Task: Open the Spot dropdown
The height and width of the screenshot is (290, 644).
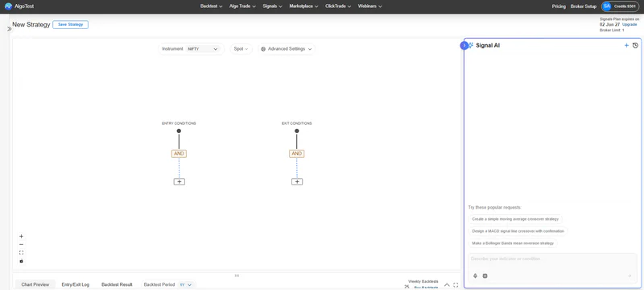Action: point(241,49)
